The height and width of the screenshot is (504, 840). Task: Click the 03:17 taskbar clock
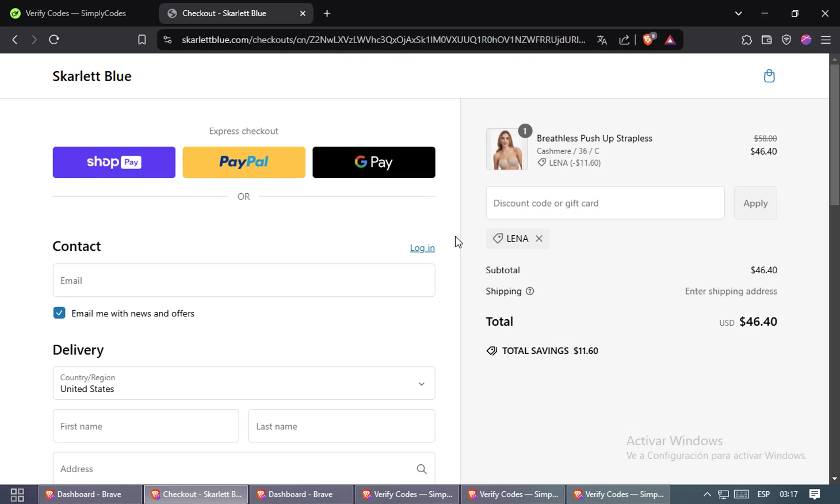click(x=788, y=494)
